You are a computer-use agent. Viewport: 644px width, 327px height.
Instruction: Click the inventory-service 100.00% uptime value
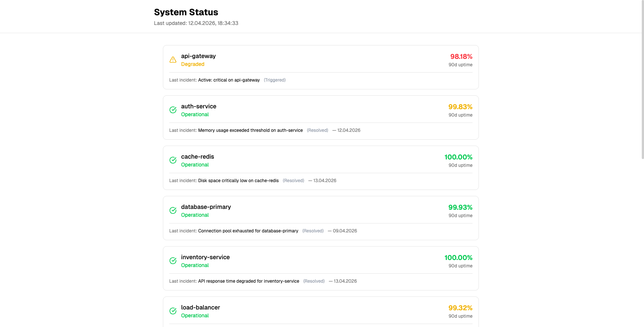coord(458,258)
